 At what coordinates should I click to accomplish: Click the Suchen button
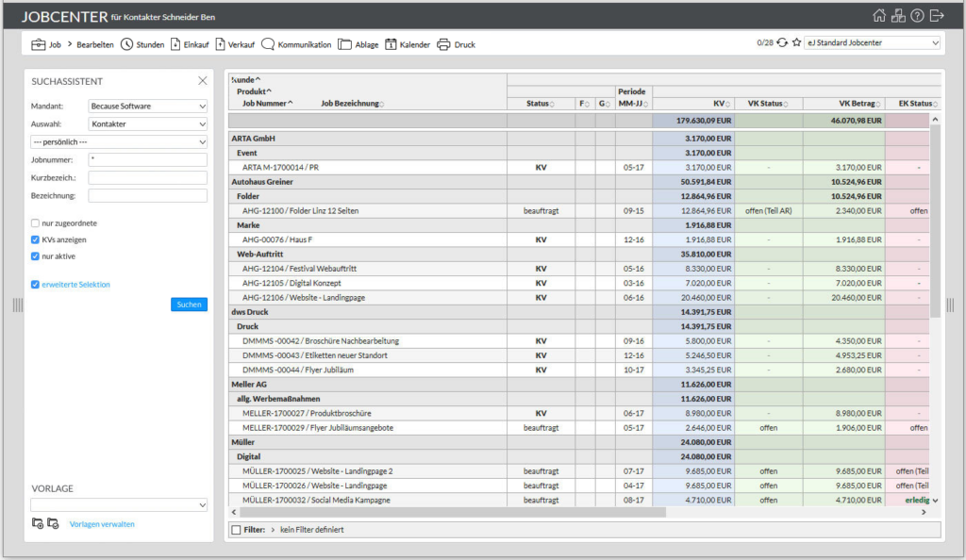pos(189,304)
